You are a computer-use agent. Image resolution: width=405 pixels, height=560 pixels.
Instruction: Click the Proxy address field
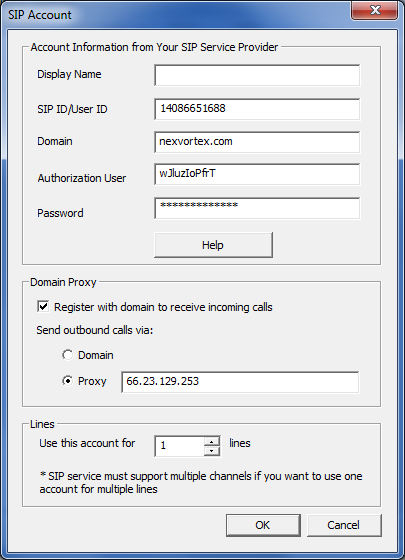coord(240,382)
